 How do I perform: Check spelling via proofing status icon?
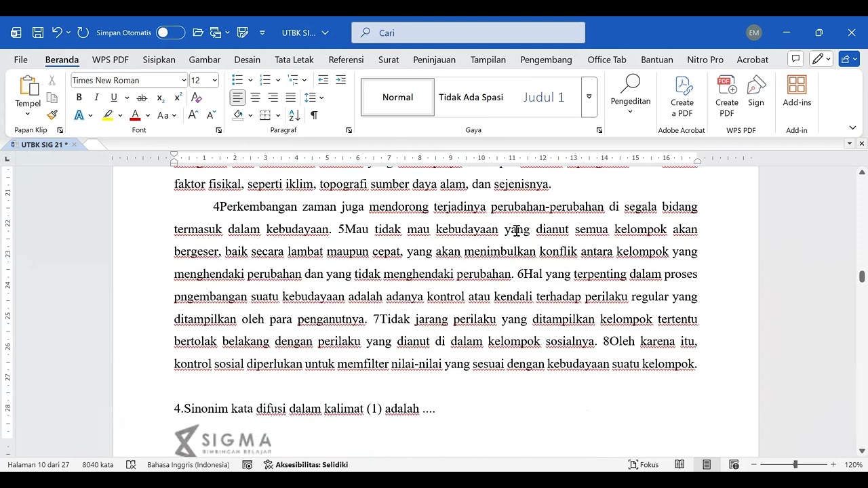(132, 465)
